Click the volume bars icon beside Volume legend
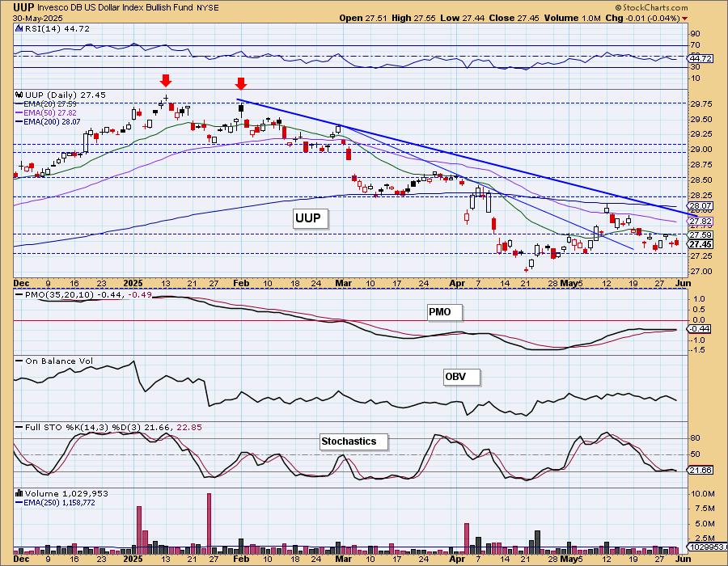 coord(19,493)
